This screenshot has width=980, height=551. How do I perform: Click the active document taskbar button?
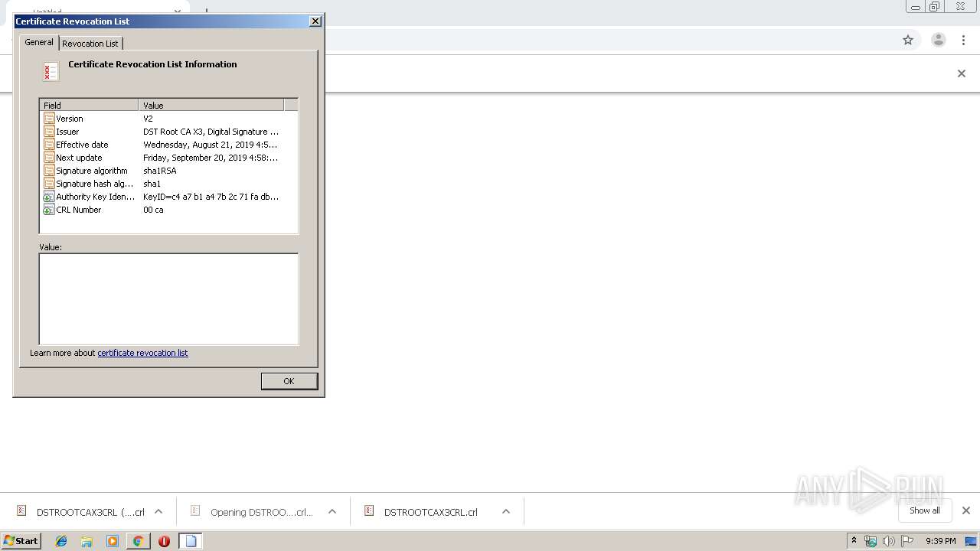191,541
